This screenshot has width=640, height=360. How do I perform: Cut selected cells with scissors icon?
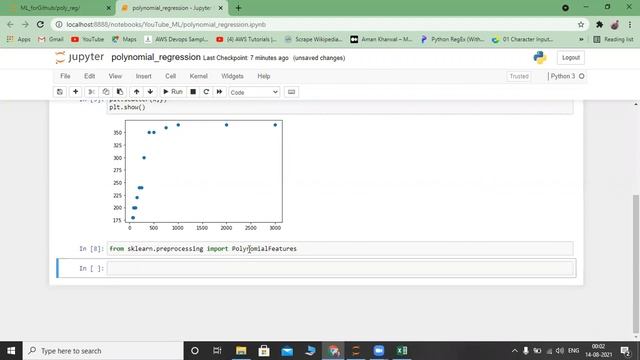92,92
